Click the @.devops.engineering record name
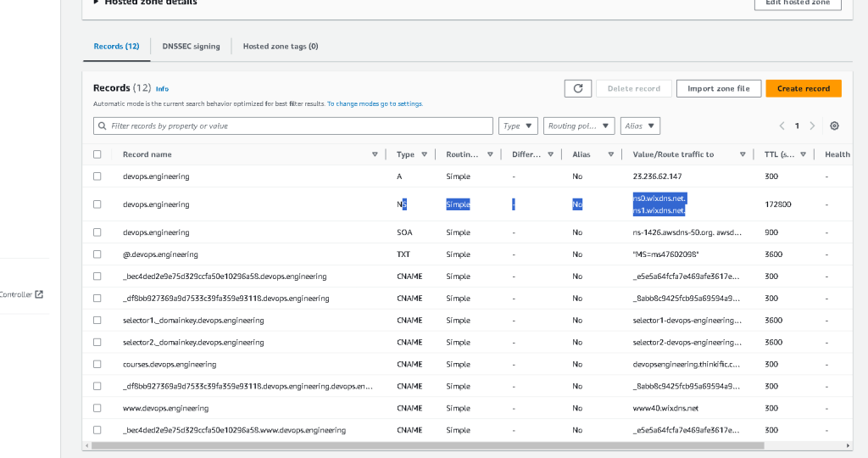The width and height of the screenshot is (868, 458). click(160, 254)
